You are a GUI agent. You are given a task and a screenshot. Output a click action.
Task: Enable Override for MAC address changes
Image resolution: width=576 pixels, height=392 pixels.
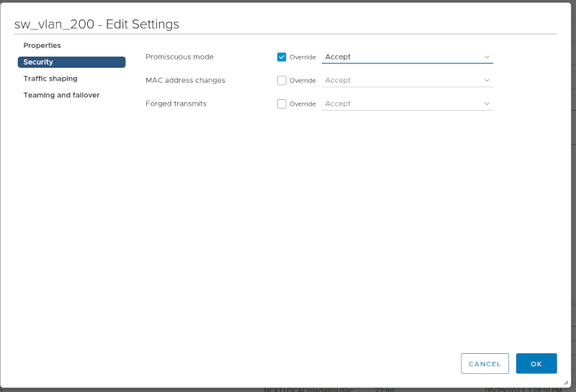coord(282,81)
